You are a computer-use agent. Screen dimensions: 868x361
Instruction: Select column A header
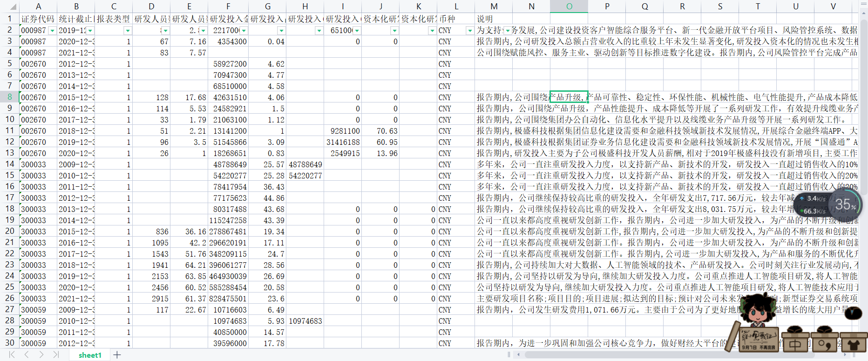coord(38,6)
